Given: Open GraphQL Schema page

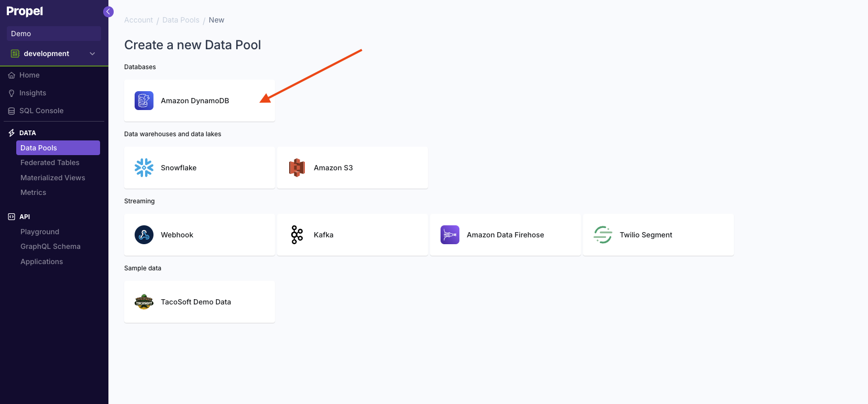Looking at the screenshot, I should pos(50,247).
